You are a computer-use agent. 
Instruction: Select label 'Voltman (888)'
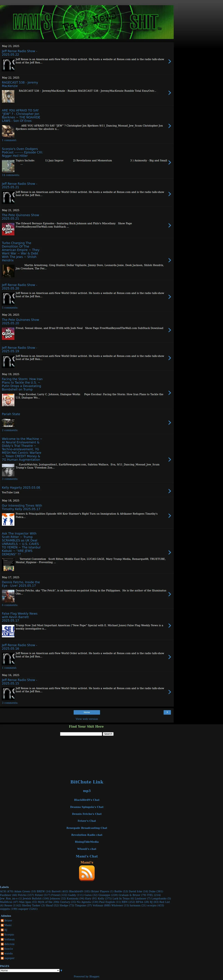pos(101,905)
